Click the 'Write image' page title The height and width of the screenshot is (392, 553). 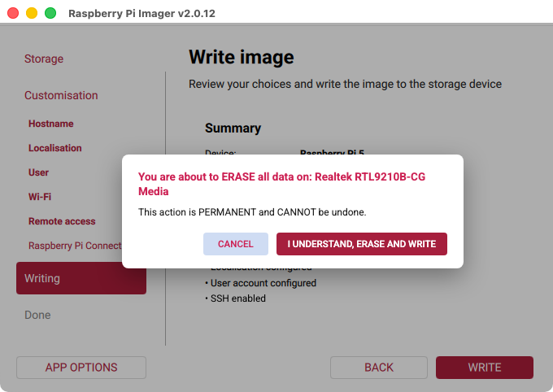pos(242,57)
